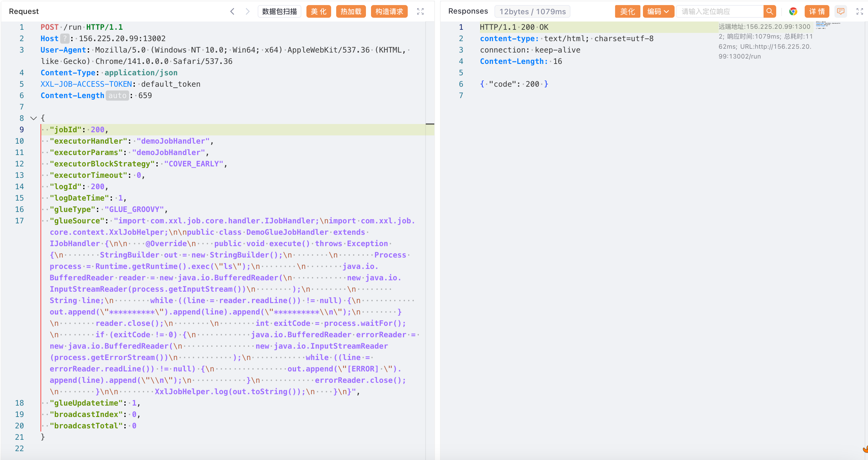Screen dimensions: 868x460
Task: Click the comment bubble icon in Responses
Action: pos(840,11)
